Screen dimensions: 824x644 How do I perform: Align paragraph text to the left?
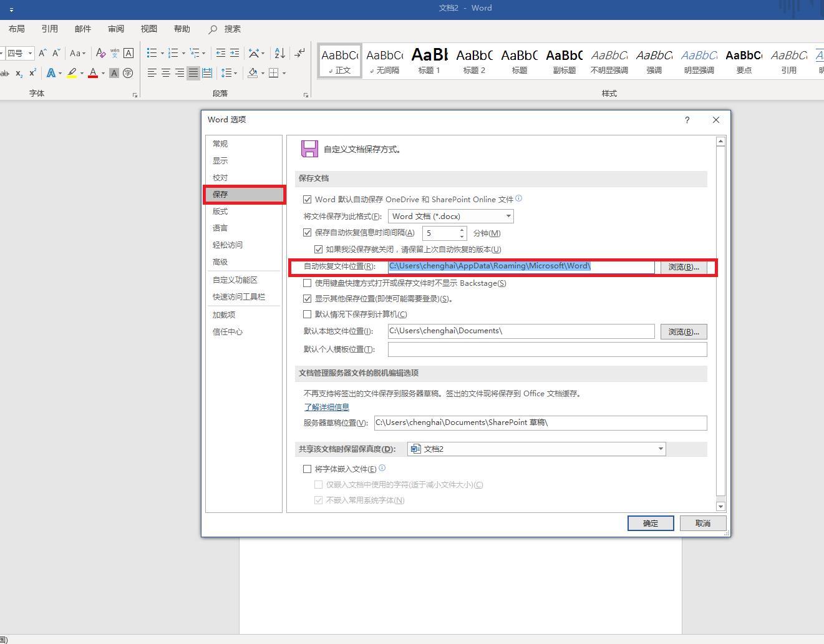coord(152,73)
